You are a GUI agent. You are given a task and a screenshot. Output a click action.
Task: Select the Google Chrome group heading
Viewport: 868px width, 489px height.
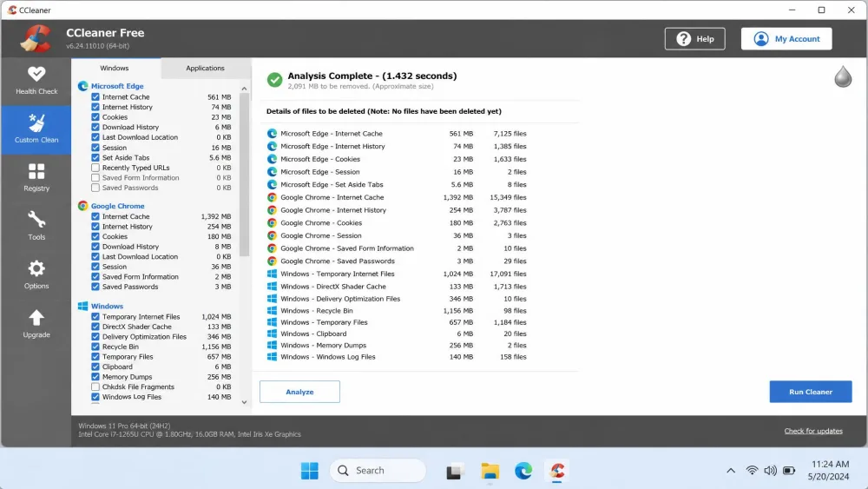pos(117,206)
